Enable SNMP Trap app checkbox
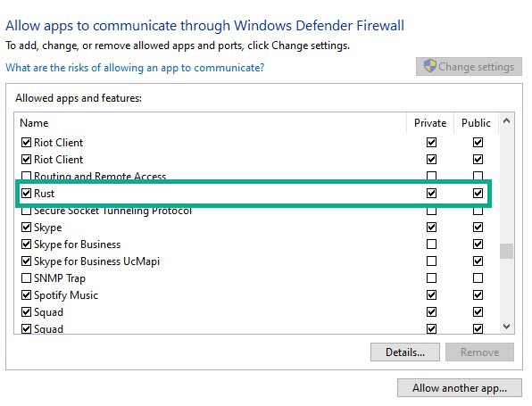The image size is (532, 406). [26, 278]
